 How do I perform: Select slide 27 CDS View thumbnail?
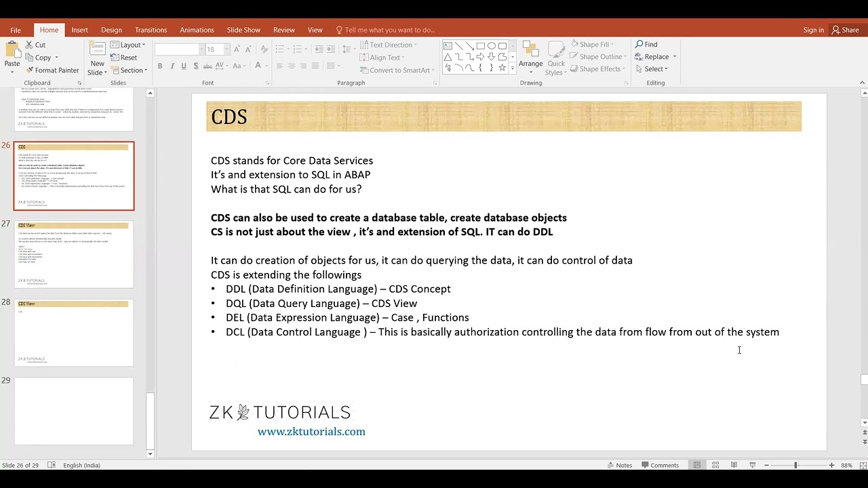pos(74,254)
